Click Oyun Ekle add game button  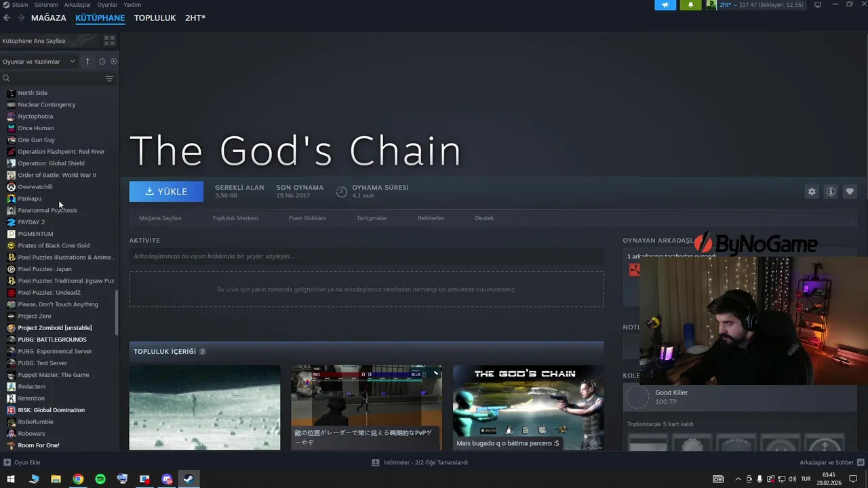(x=22, y=462)
